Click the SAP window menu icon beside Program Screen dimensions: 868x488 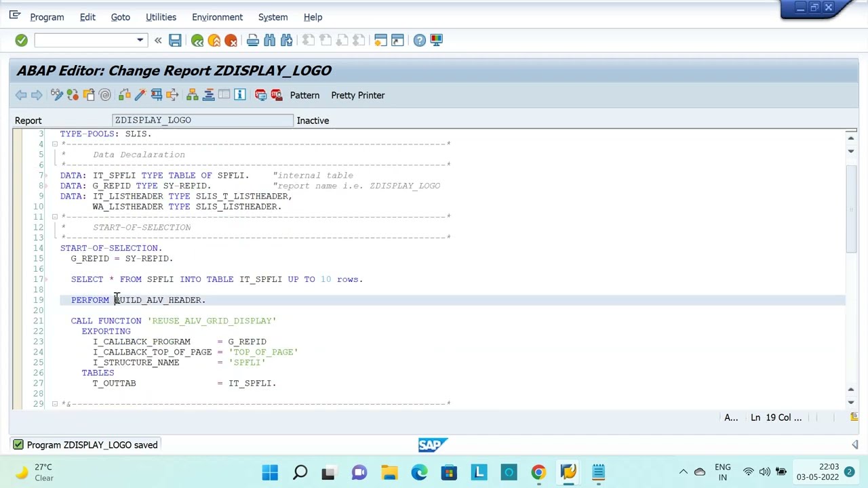pyautogui.click(x=14, y=16)
